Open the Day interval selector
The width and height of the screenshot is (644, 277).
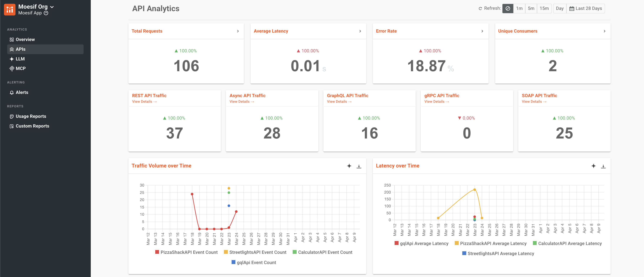click(x=560, y=8)
